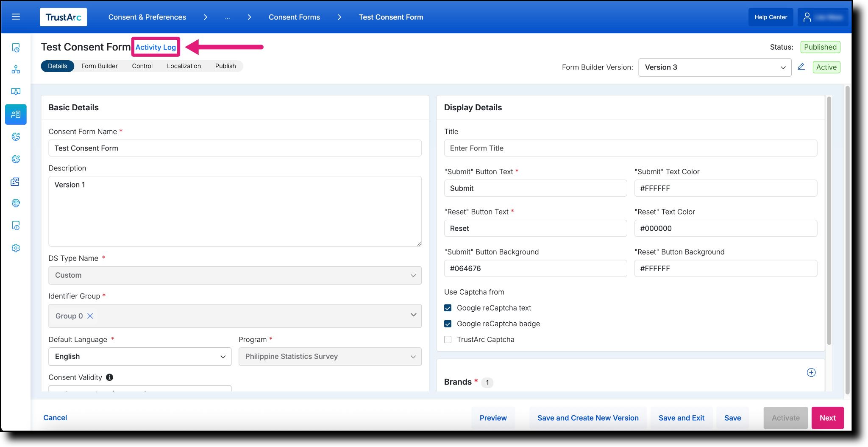868x447 pixels.
Task: Click the Activity Log link
Action: coord(155,47)
